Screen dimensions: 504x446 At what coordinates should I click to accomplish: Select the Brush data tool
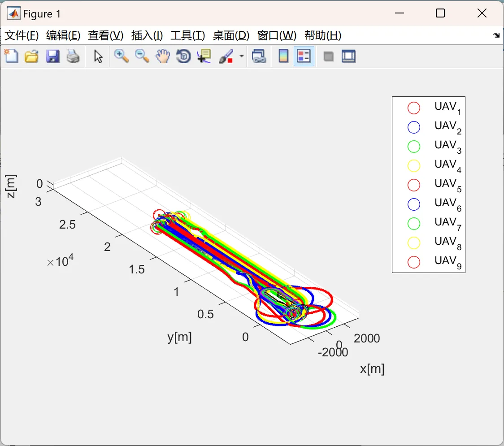coord(226,56)
